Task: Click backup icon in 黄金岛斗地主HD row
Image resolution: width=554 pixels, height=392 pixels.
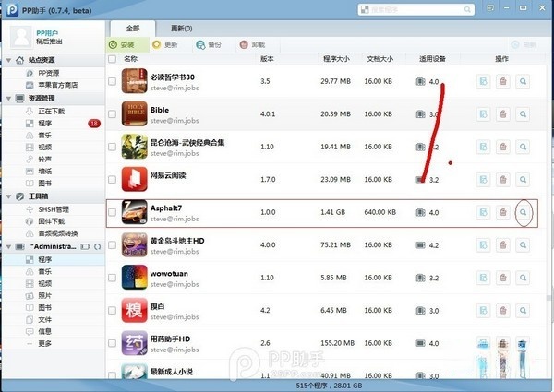Action: [x=483, y=244]
